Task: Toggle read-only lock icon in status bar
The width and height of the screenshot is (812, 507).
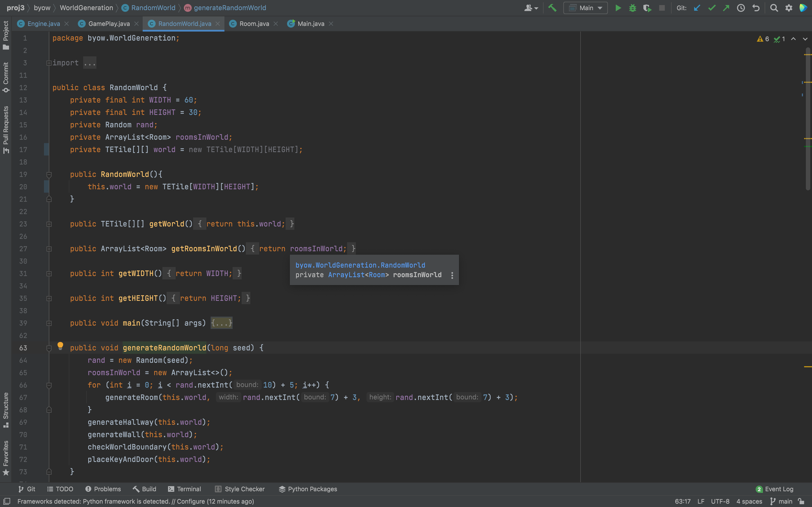Action: pyautogui.click(x=802, y=501)
